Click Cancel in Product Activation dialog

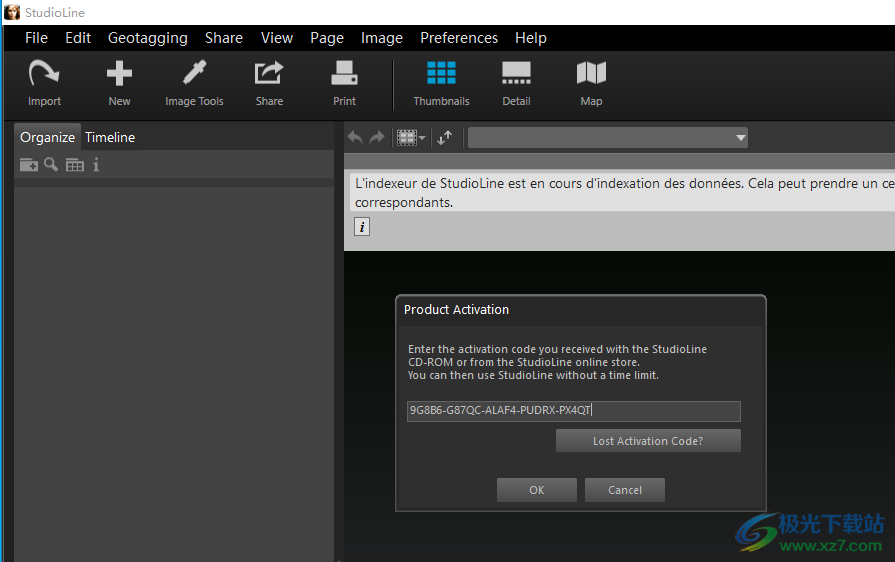point(624,490)
